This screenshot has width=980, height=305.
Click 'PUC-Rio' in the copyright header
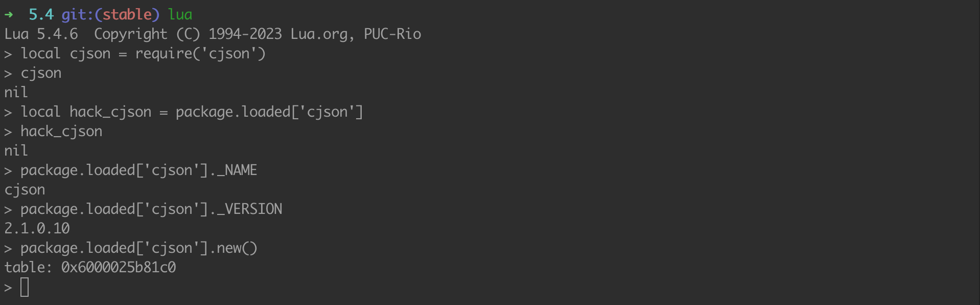[x=392, y=34]
